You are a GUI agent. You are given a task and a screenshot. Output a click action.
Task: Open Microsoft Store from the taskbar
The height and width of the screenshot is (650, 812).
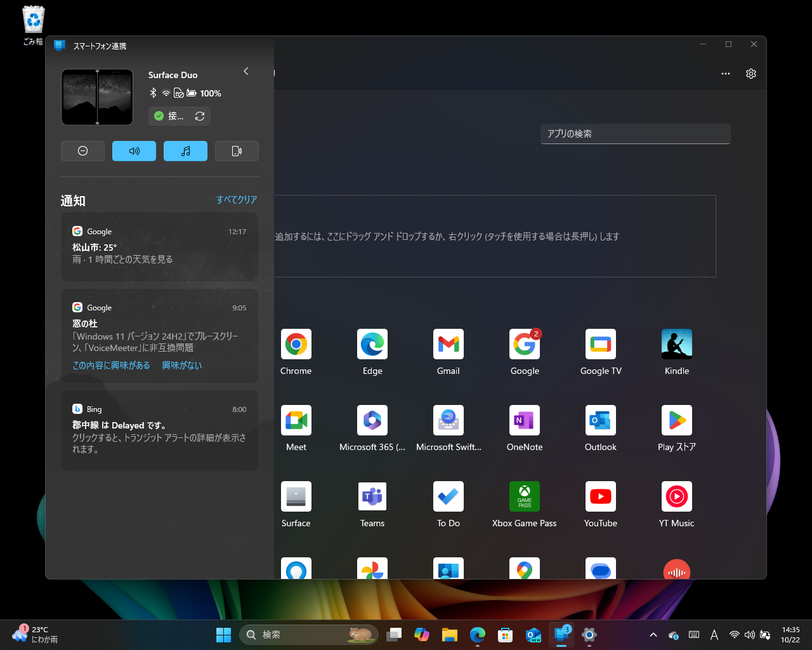506,635
